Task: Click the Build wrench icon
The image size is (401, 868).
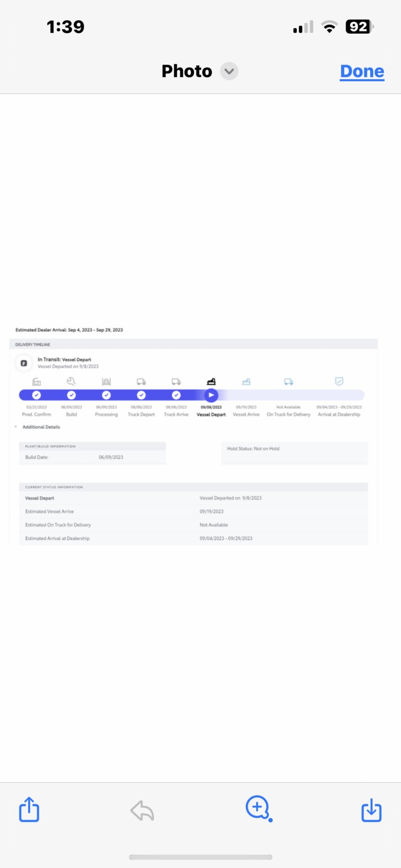Action: click(x=71, y=382)
